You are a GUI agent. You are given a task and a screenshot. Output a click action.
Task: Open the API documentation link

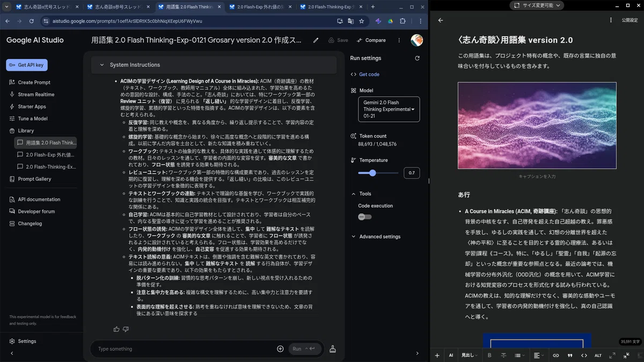click(x=39, y=200)
